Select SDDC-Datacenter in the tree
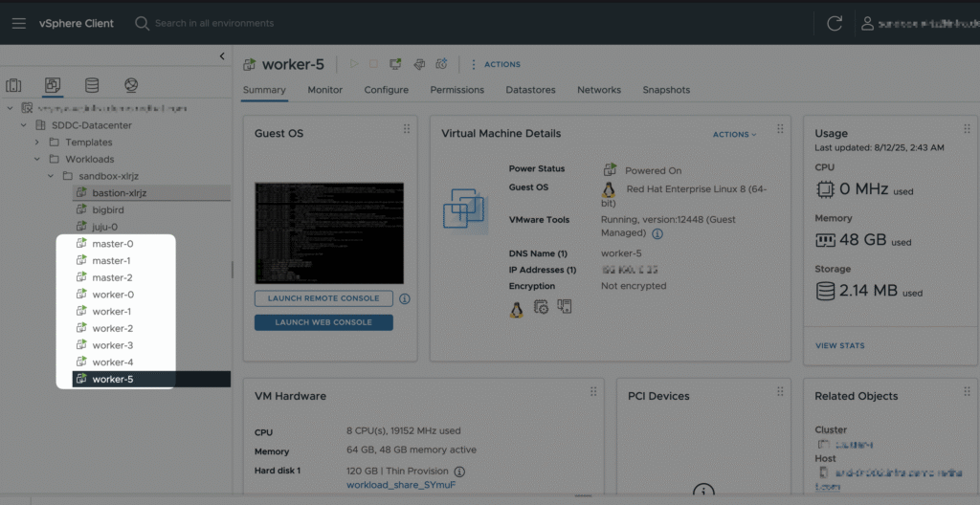This screenshot has width=980, height=505. pos(92,125)
